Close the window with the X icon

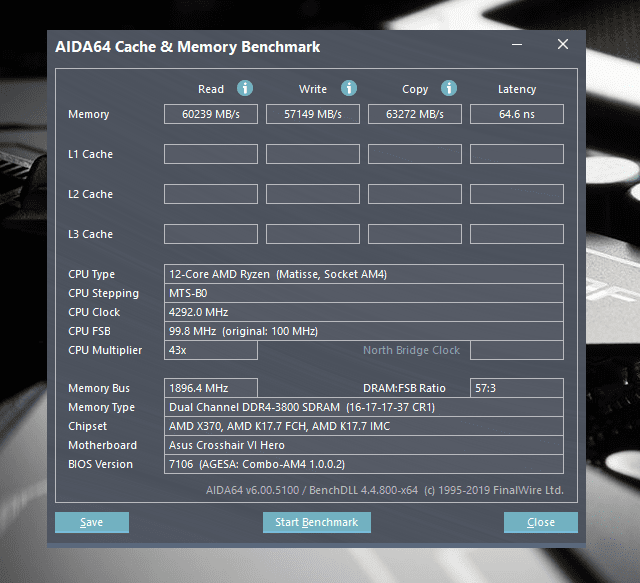(x=563, y=44)
